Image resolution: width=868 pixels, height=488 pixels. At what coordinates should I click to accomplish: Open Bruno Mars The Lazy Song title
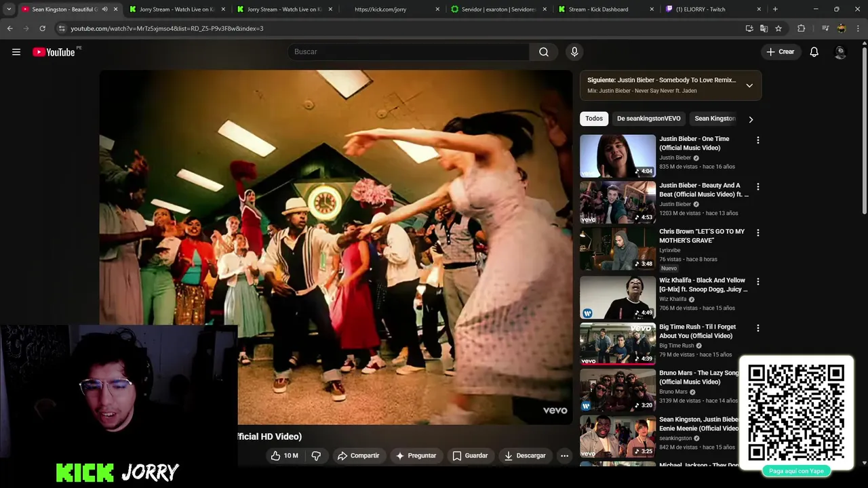point(700,378)
